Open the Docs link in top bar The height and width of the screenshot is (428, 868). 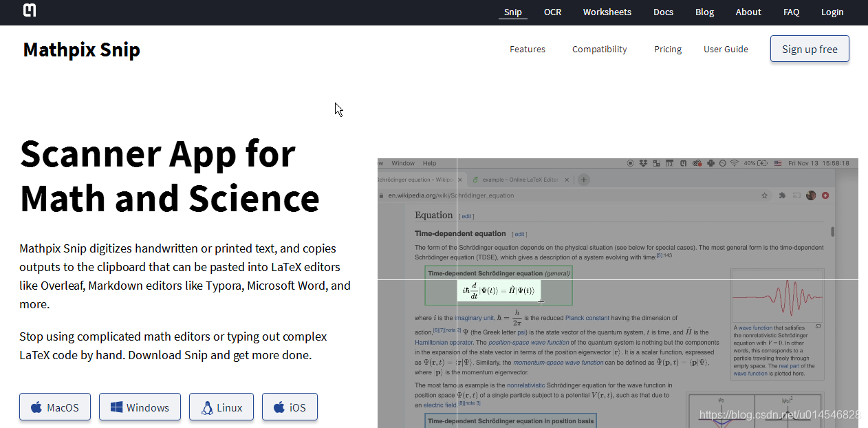(663, 12)
